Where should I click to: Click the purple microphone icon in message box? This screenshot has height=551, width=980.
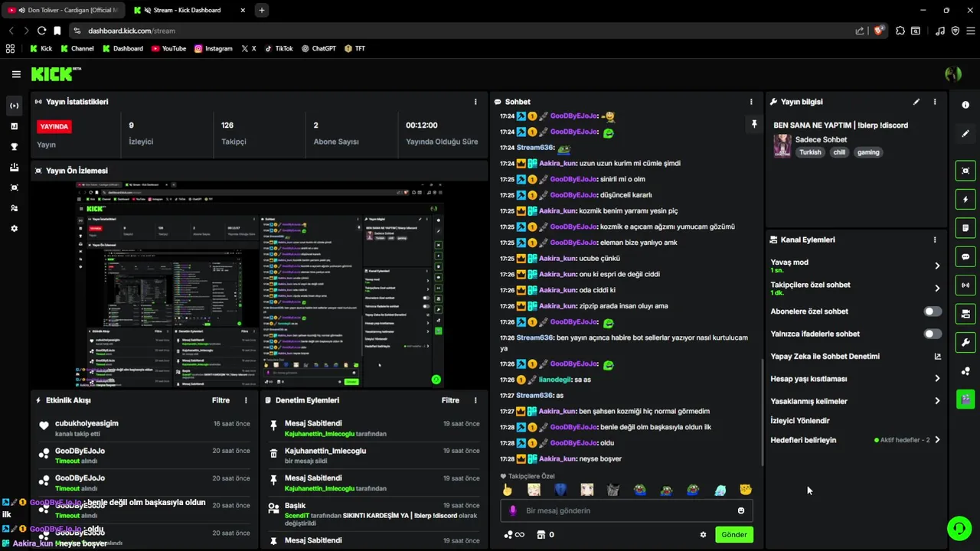[513, 510]
